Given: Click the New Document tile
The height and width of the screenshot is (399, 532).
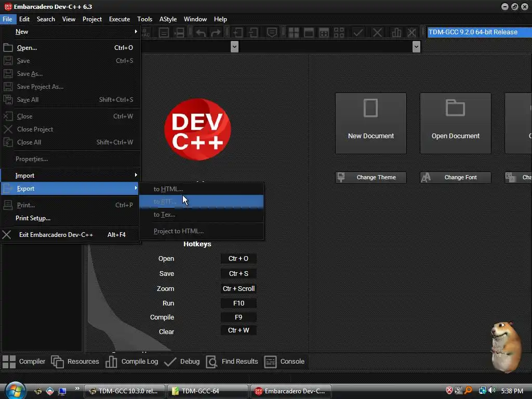Looking at the screenshot, I should [x=371, y=124].
